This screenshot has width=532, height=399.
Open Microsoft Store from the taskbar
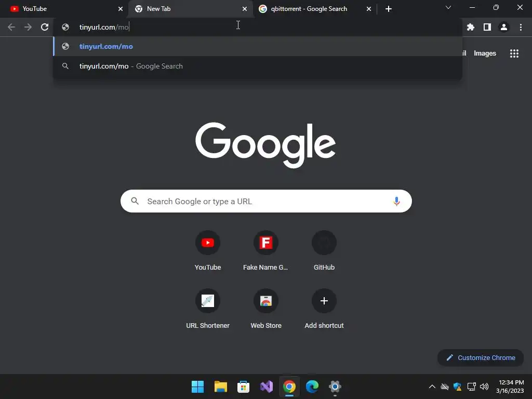243,387
